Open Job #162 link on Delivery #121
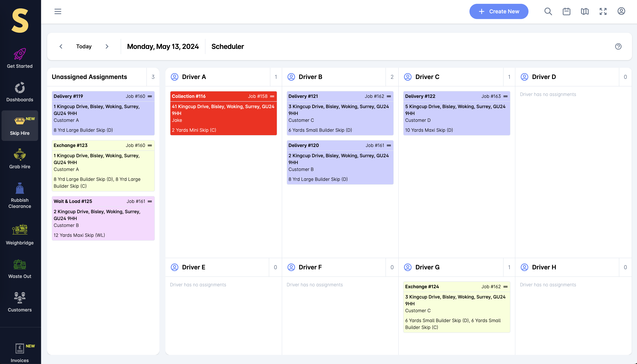Viewport: 637px width, 364px height. point(374,96)
